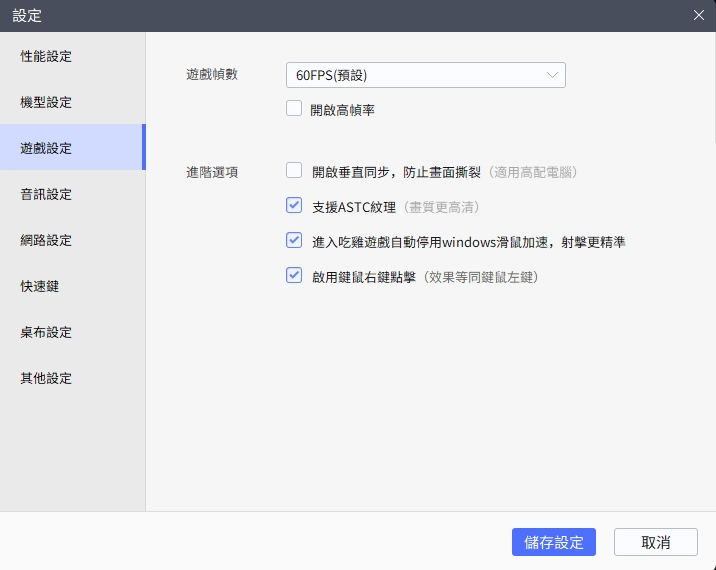Click the 設定 window title text

[x=27, y=15]
